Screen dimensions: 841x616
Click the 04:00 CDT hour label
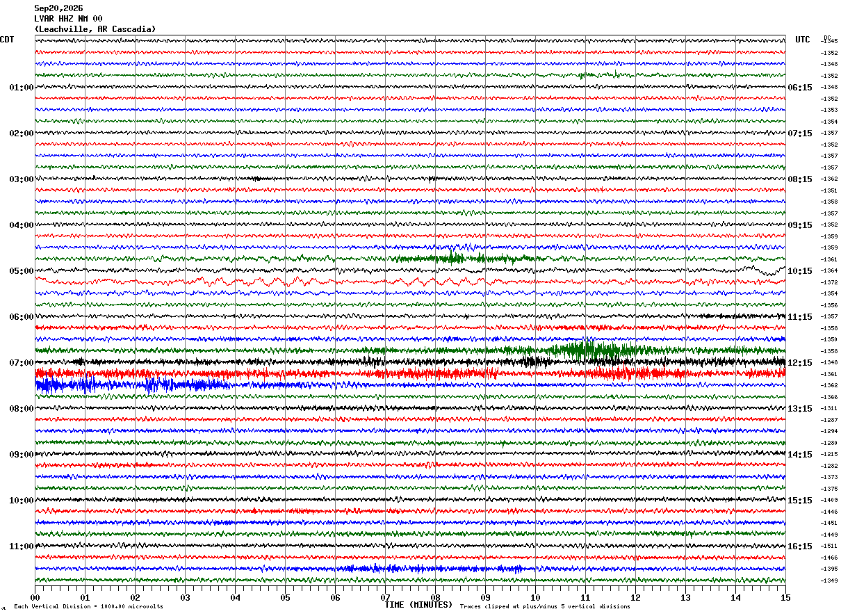(21, 225)
